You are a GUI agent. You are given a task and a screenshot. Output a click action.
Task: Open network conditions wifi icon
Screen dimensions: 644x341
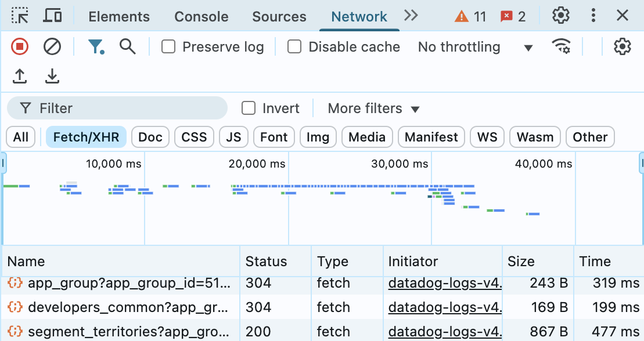click(561, 46)
